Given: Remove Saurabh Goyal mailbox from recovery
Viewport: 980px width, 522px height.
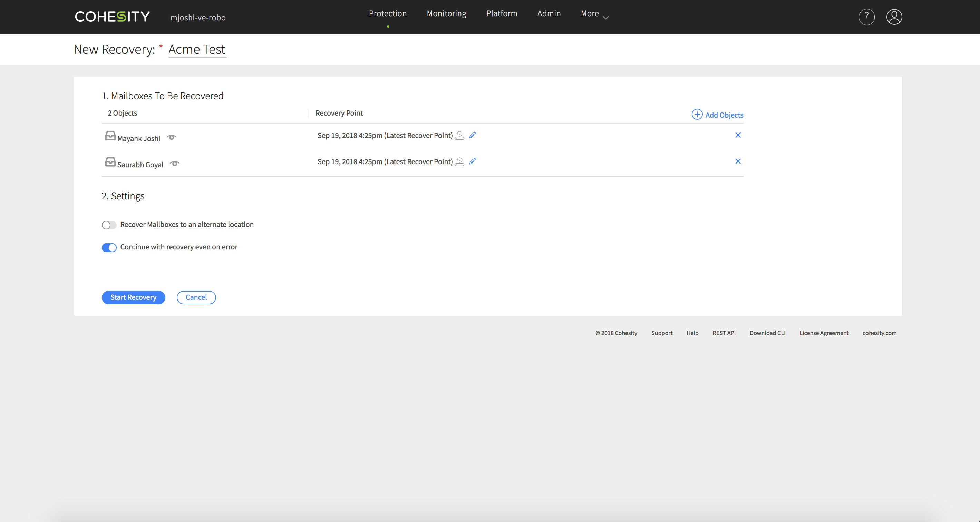Looking at the screenshot, I should pyautogui.click(x=738, y=161).
